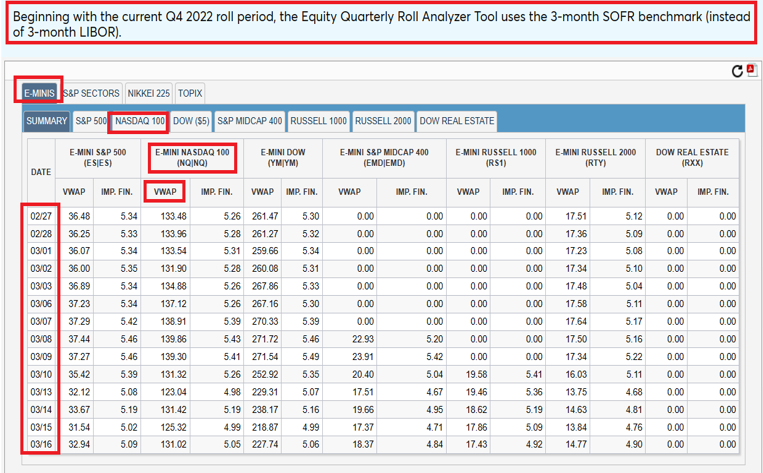Click Russell 1000 VWAP value 19.58
Viewport: 763px width, 473px height.
(x=476, y=374)
